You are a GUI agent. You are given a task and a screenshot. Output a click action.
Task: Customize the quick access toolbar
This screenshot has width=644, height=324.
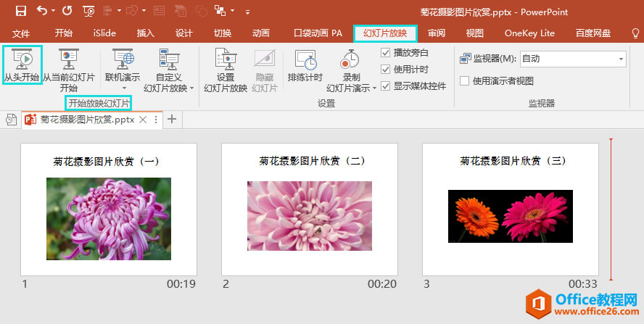point(247,12)
